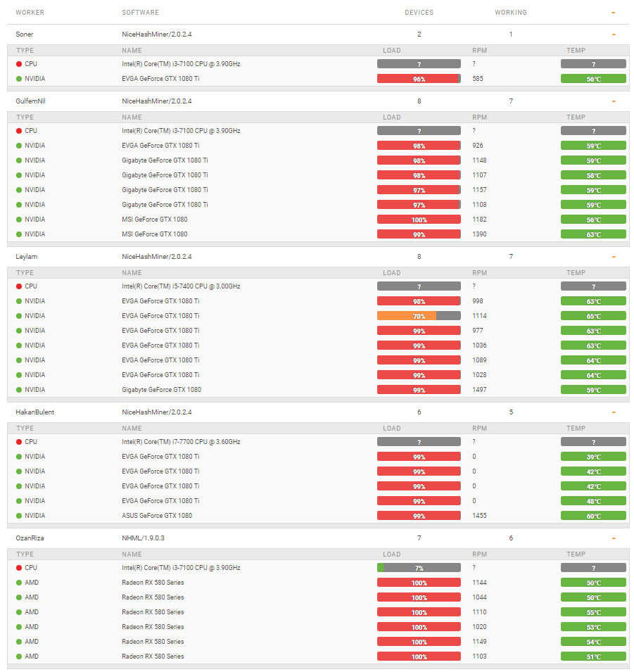Click the SOFTWARE column header
Screen dimensions: 634x672
point(140,13)
